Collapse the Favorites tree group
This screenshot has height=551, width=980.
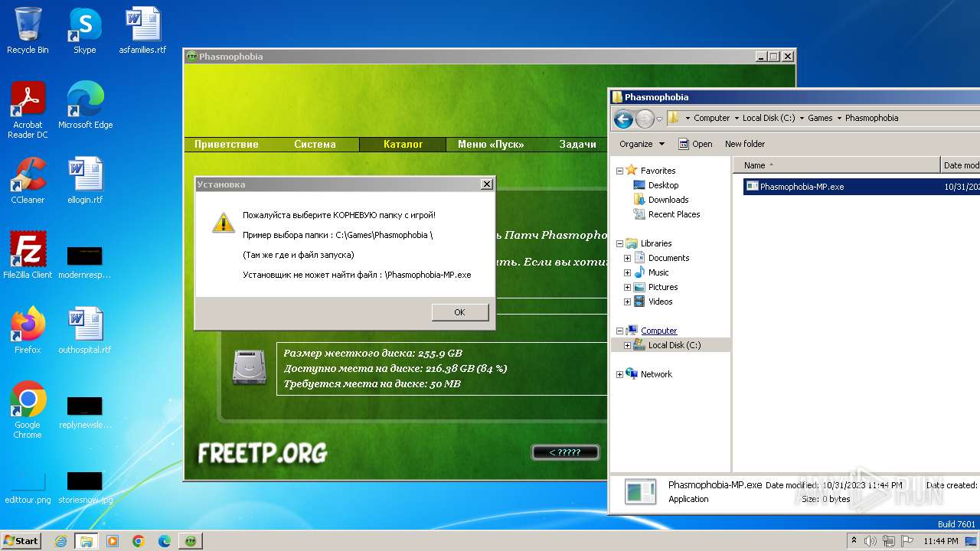(x=619, y=171)
